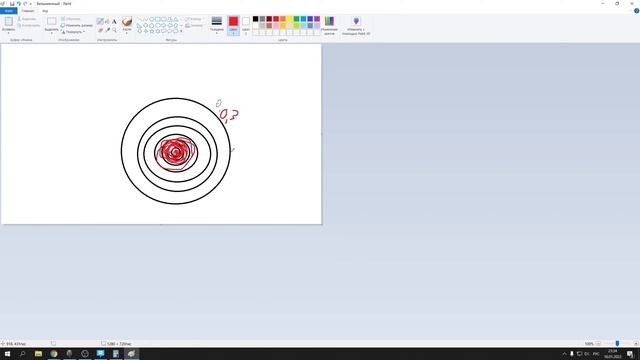Select the Magnifier tool
640x360 pixels.
[114, 30]
